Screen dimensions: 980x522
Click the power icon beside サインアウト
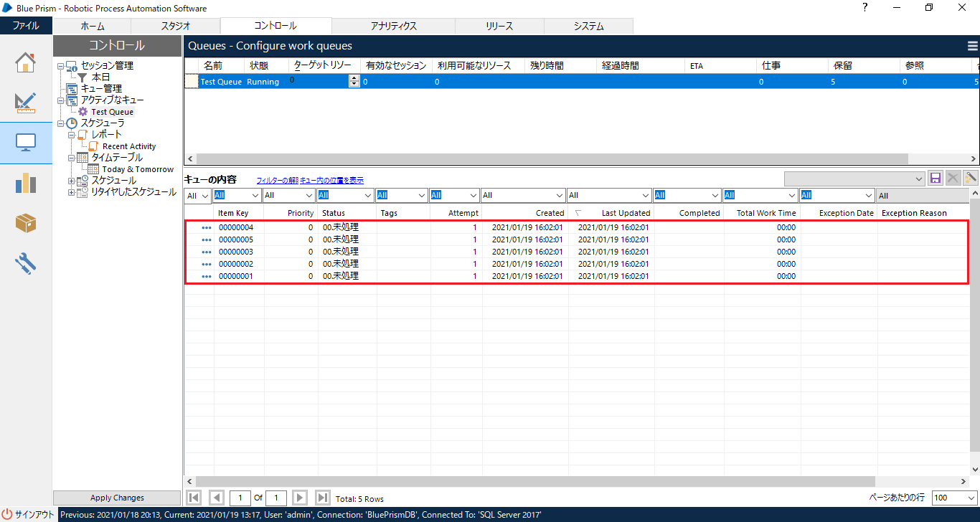click(x=7, y=514)
